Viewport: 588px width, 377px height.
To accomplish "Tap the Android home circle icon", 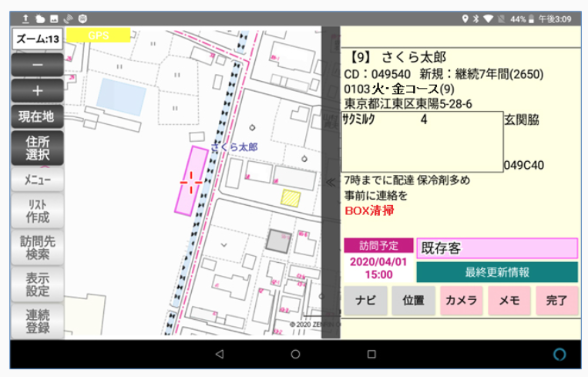I will click(x=295, y=354).
